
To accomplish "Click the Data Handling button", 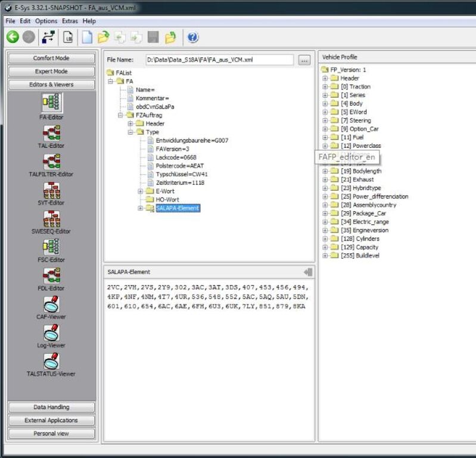I will [51, 407].
